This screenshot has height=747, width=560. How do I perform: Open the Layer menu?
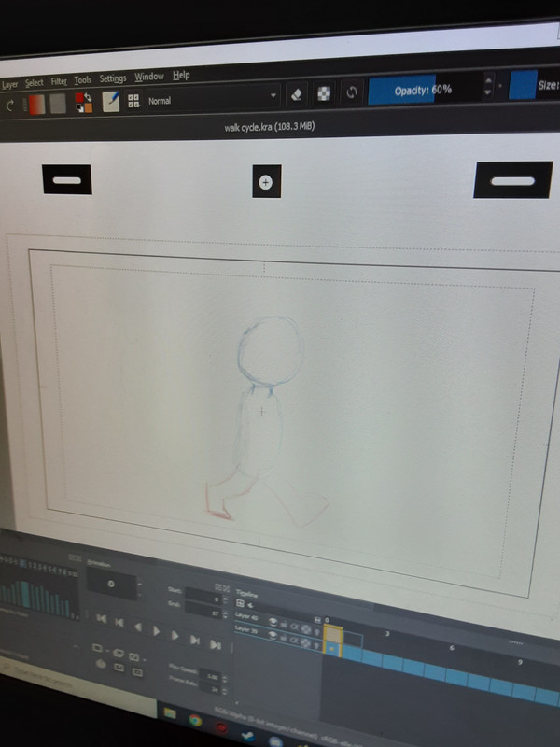(9, 85)
